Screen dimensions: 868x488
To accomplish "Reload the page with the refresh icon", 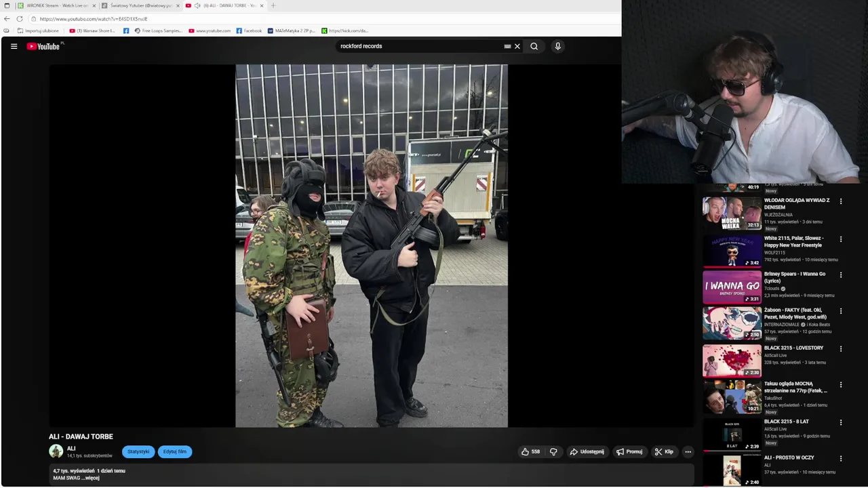I will click(20, 19).
